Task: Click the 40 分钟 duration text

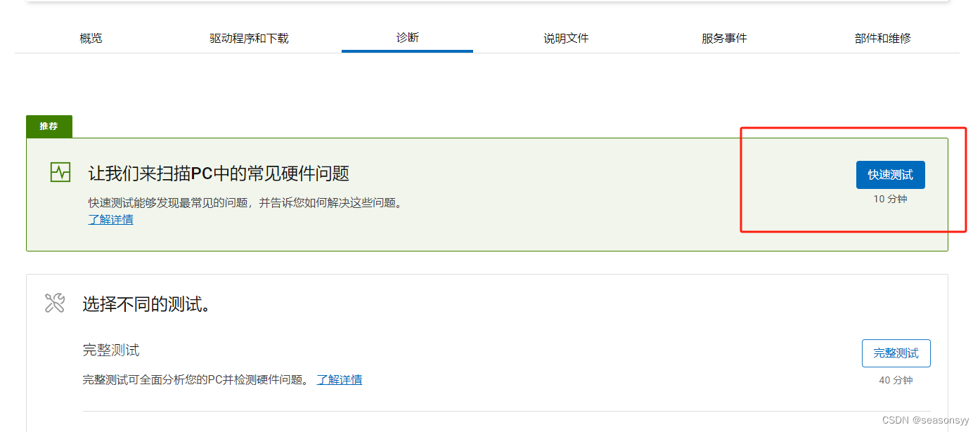Action: pos(896,380)
